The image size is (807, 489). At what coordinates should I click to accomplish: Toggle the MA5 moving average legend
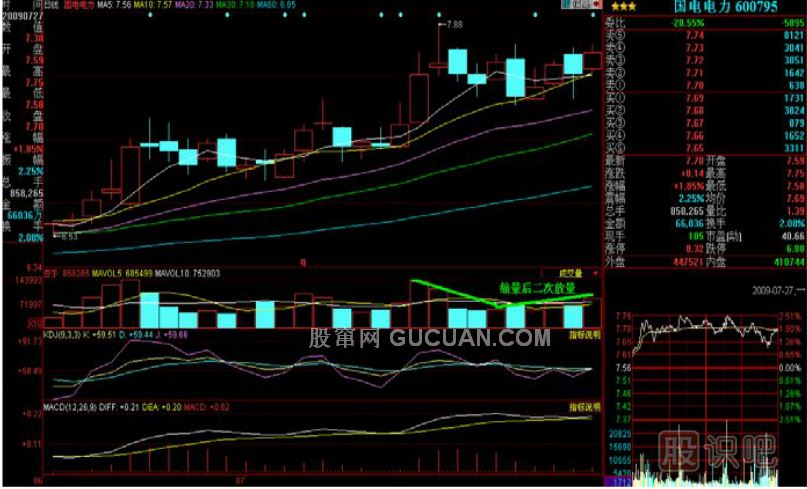pos(113,5)
